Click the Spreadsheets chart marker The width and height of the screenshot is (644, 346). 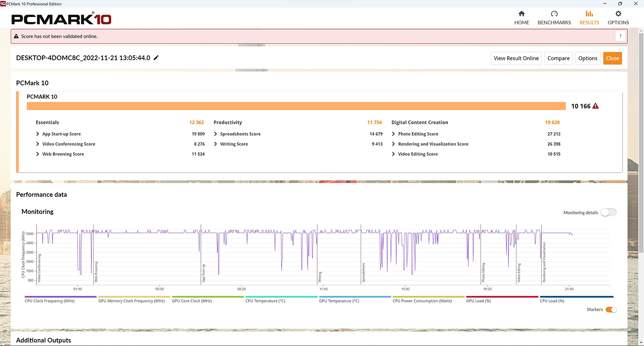coord(363,273)
